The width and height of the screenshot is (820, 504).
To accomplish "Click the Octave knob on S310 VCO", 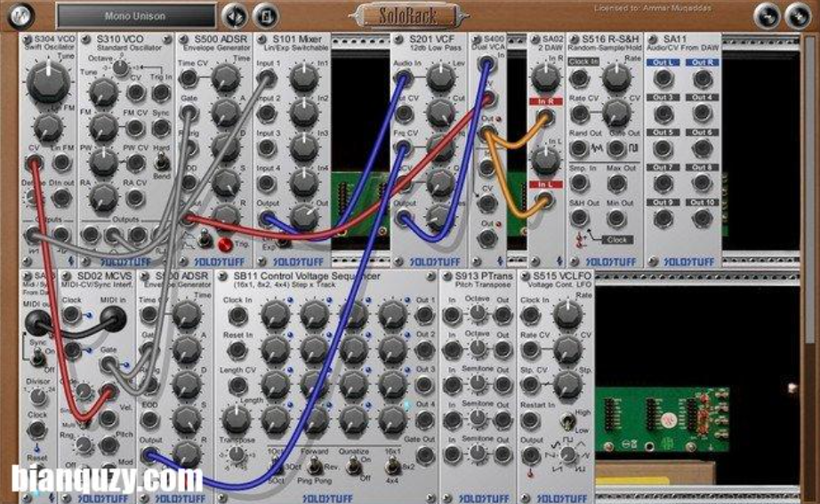I will (121, 68).
